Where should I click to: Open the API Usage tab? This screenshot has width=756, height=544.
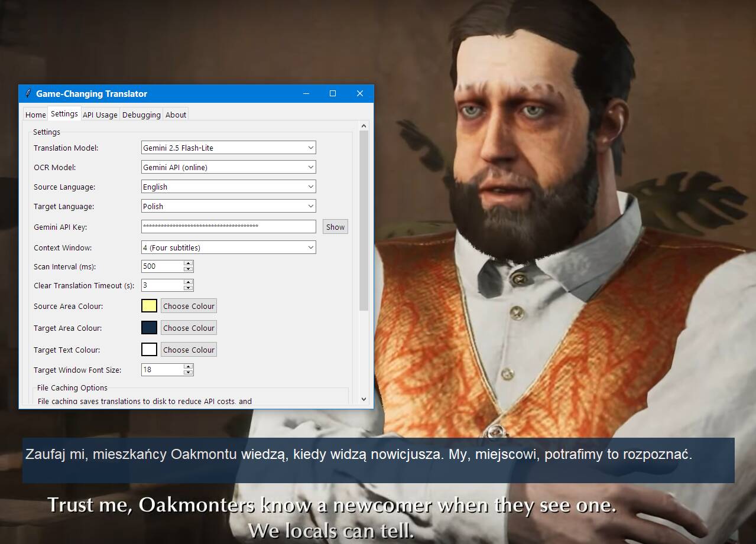pos(100,115)
